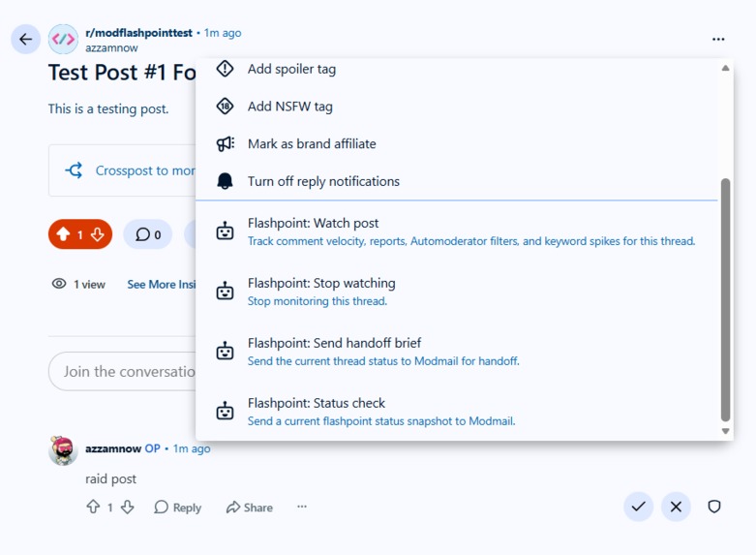This screenshot has width=756, height=555.
Task: Remove the comment with the X button
Action: tap(676, 507)
